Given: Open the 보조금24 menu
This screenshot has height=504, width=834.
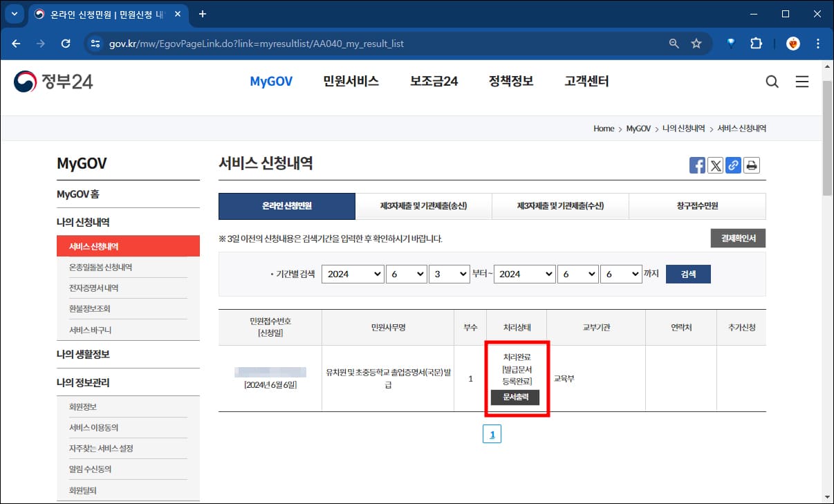Looking at the screenshot, I should (x=433, y=81).
